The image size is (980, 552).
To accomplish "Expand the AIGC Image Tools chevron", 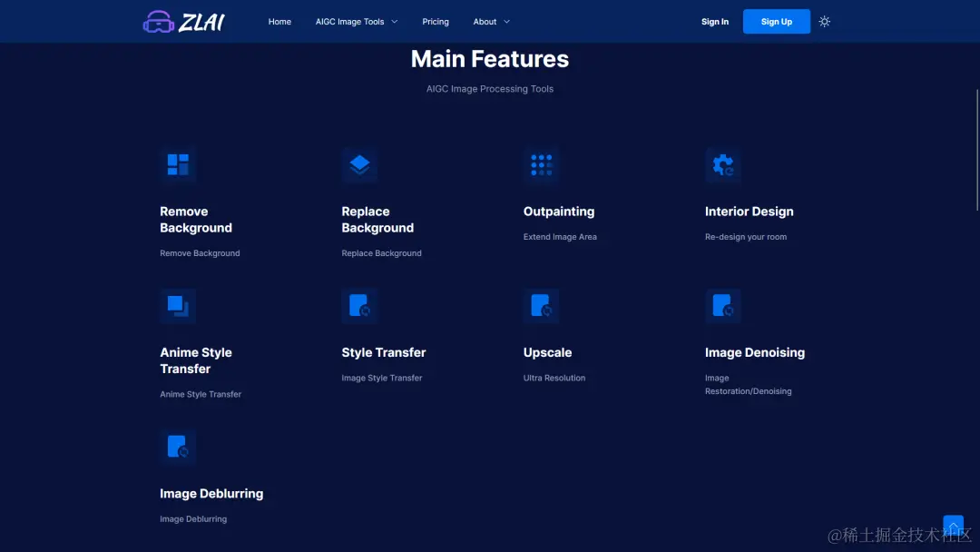I will coord(395,22).
